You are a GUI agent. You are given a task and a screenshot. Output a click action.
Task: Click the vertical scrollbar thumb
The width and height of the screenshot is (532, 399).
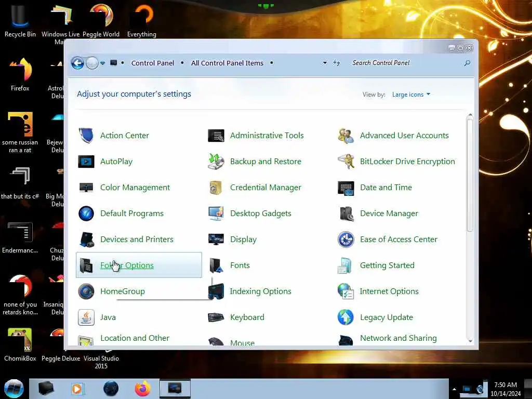[x=470, y=176]
